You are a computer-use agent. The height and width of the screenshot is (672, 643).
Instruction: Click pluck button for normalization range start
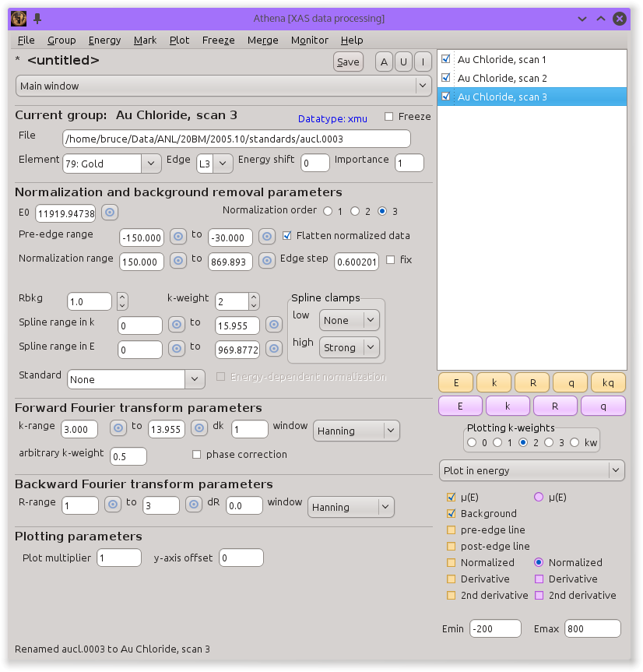[x=178, y=260]
